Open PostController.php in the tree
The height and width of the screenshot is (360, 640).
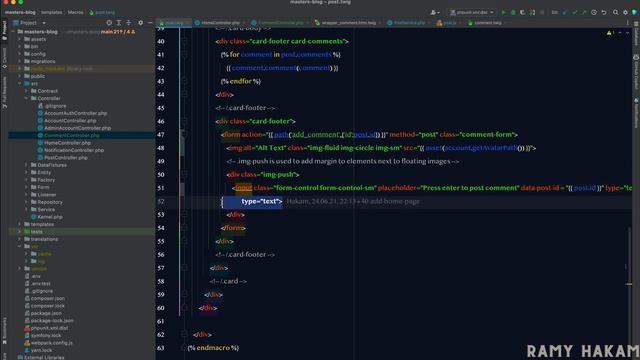[x=66, y=158]
